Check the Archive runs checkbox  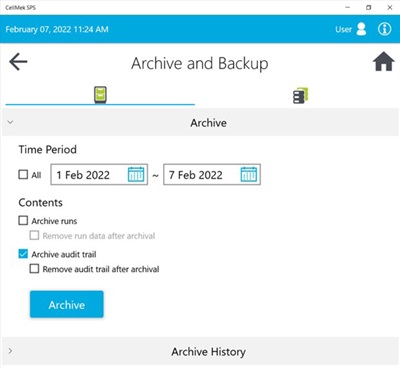(23, 220)
